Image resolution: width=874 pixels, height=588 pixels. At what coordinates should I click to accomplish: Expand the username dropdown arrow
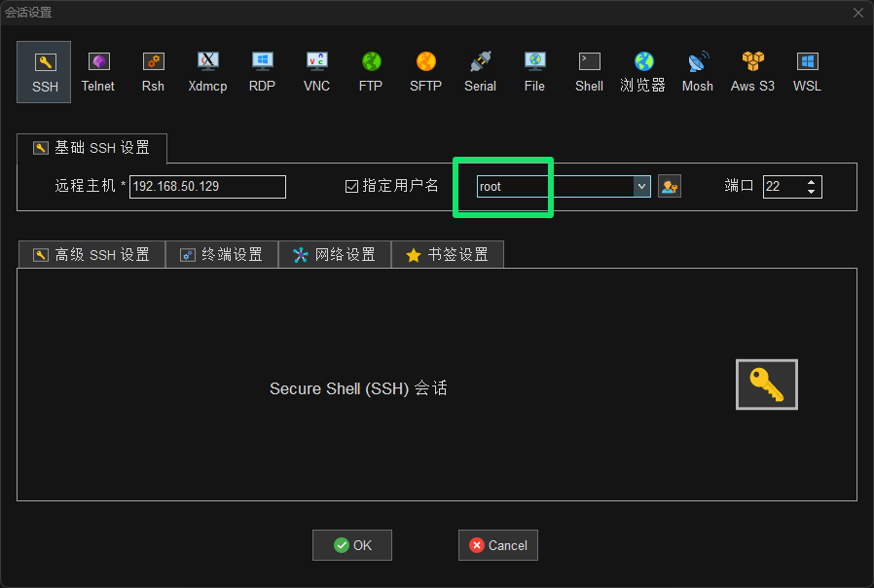pyautogui.click(x=641, y=186)
